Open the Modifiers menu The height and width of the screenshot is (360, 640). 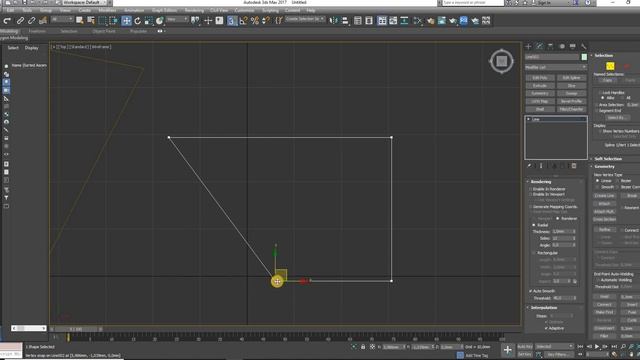pos(107,10)
